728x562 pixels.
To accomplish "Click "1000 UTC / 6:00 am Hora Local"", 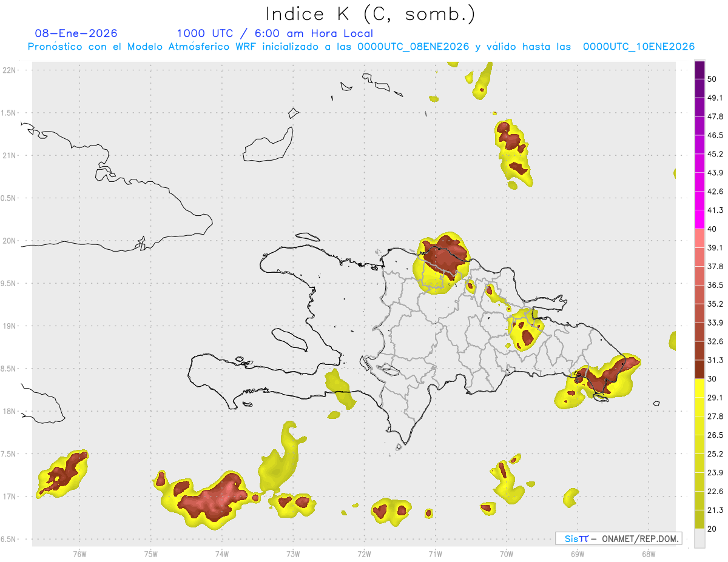I will [x=275, y=33].
